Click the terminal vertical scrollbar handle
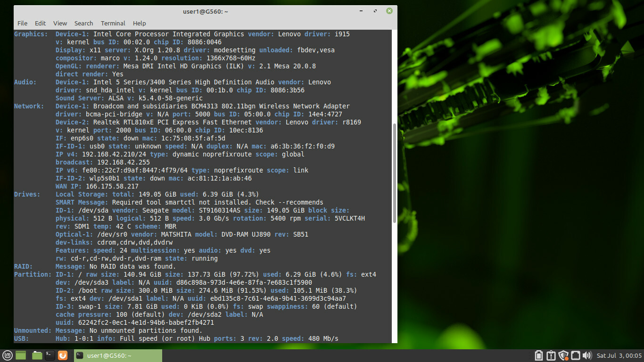Image resolution: width=644 pixels, height=362 pixels. pyautogui.click(x=395, y=173)
